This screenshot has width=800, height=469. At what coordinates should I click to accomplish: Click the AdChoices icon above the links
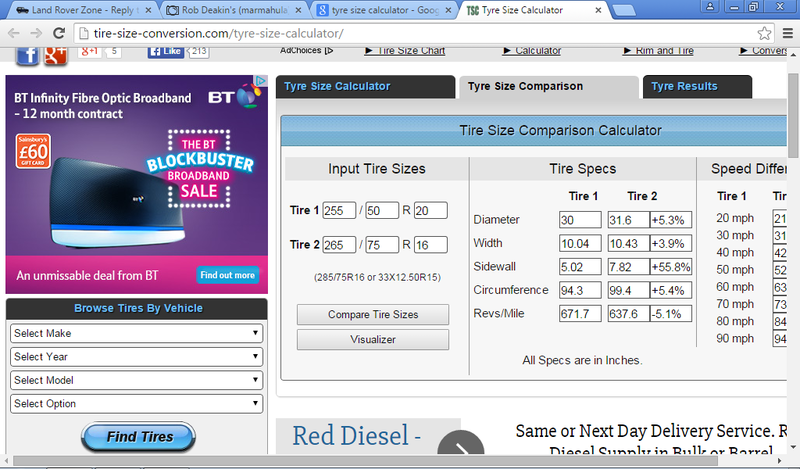coord(329,51)
